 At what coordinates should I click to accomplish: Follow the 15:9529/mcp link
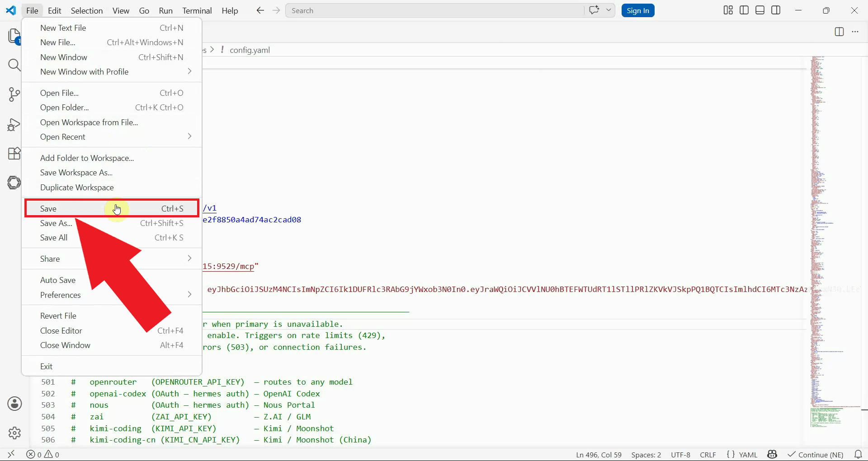(229, 266)
